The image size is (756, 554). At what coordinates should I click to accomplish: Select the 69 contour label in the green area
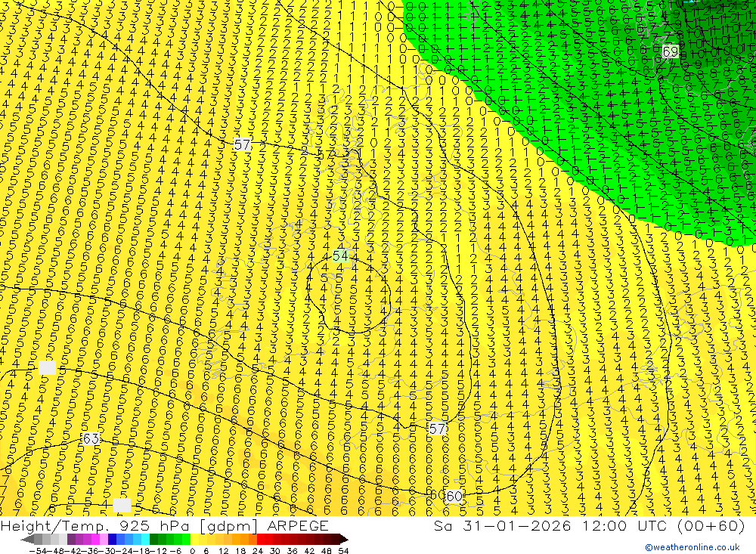(x=670, y=51)
